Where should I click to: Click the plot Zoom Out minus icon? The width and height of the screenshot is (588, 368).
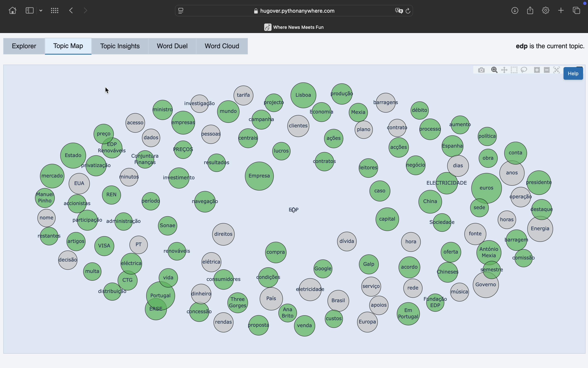[547, 70]
